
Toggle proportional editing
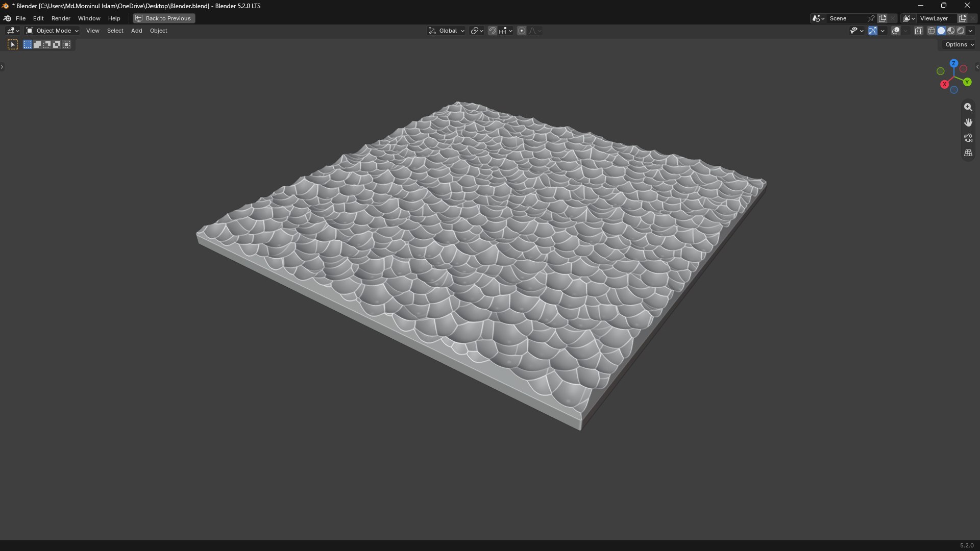click(522, 31)
